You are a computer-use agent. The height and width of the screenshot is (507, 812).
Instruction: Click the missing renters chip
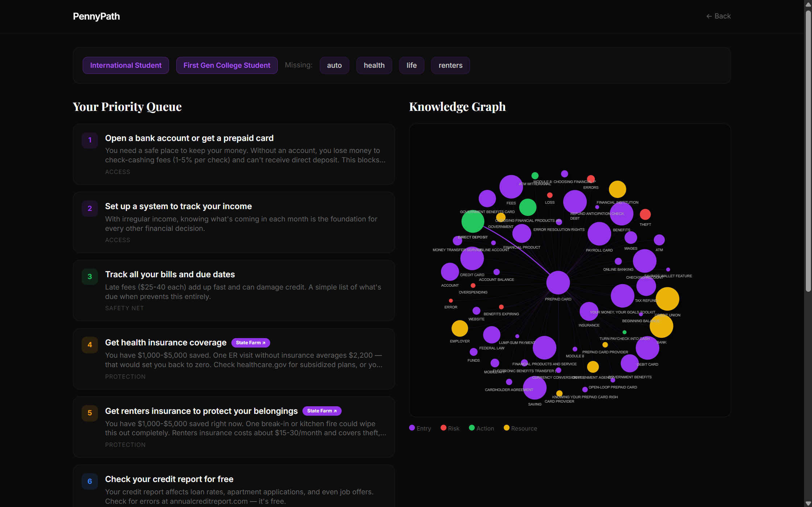pos(450,65)
